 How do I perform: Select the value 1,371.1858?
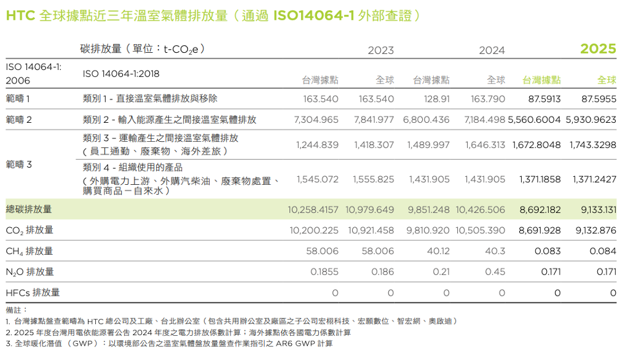(x=540, y=180)
